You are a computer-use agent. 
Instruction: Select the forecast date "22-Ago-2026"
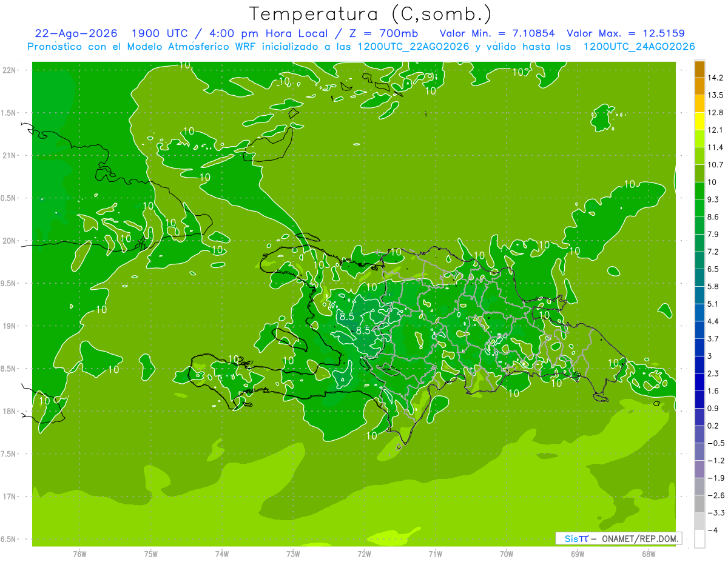[76, 33]
